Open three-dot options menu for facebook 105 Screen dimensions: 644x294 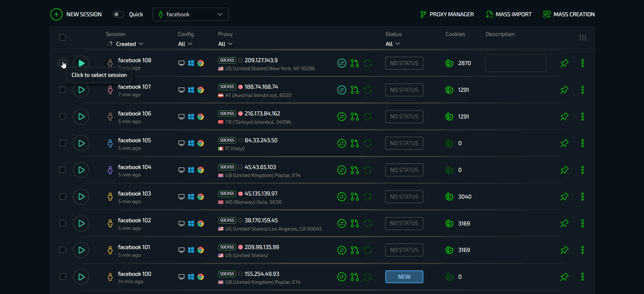click(582, 143)
